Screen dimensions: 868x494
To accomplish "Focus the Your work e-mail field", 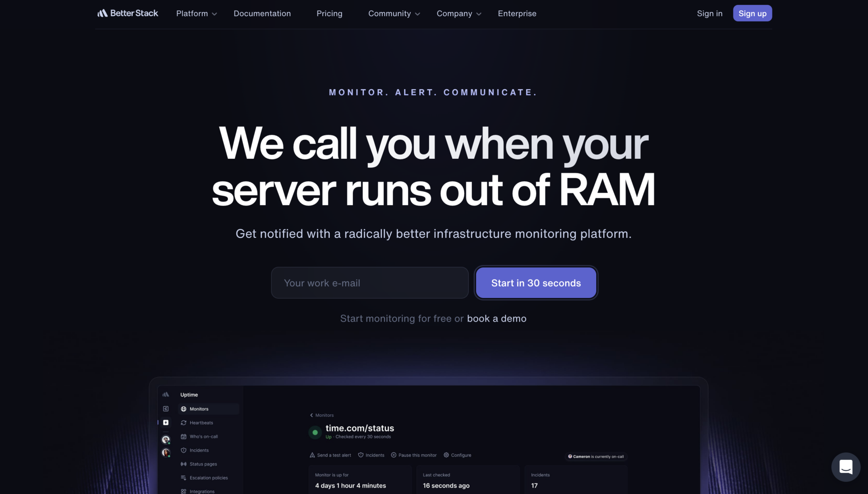I will pos(370,283).
